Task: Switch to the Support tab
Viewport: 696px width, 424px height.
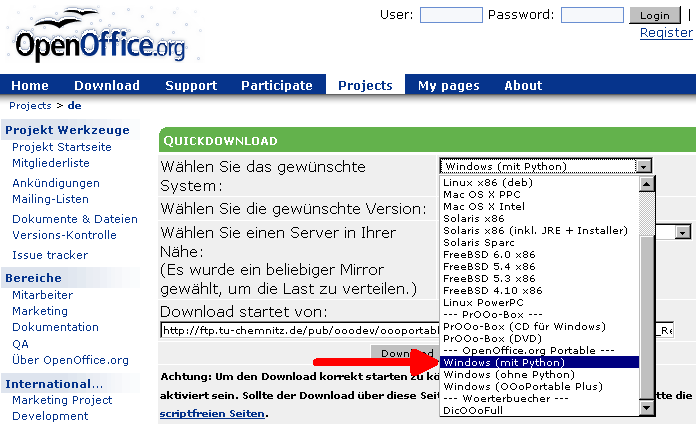Action: coord(191,85)
